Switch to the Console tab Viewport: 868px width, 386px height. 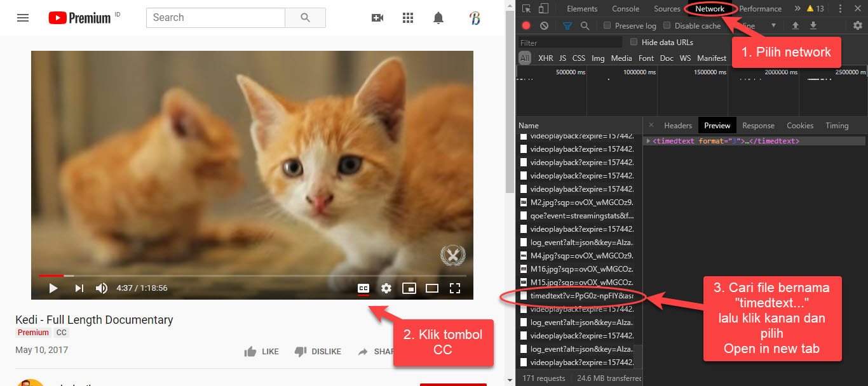click(x=626, y=9)
